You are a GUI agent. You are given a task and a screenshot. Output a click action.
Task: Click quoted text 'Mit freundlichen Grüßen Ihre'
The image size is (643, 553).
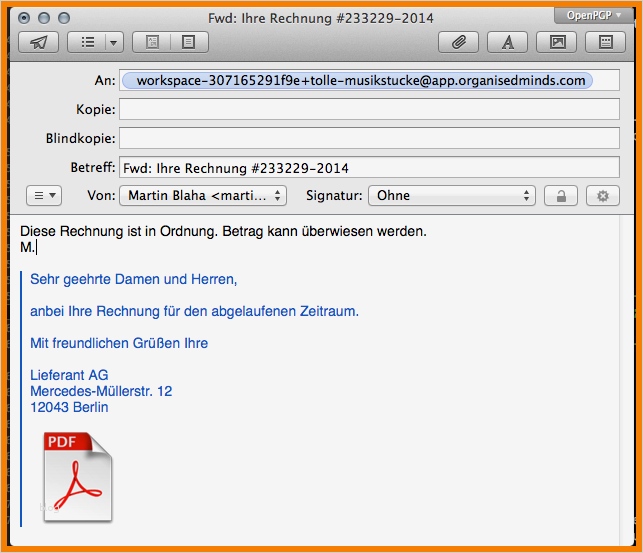click(119, 344)
